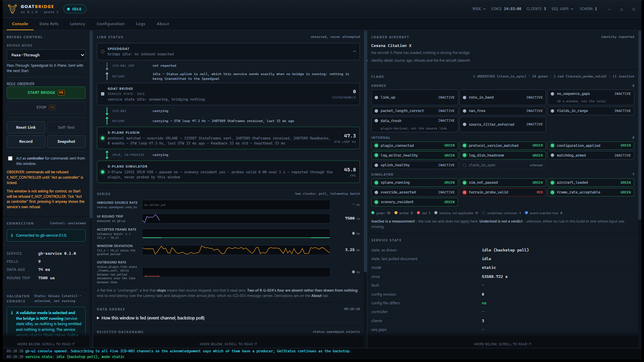Click the log_disk_headroom flag
This screenshot has width=644, height=362.
pos(502,156)
